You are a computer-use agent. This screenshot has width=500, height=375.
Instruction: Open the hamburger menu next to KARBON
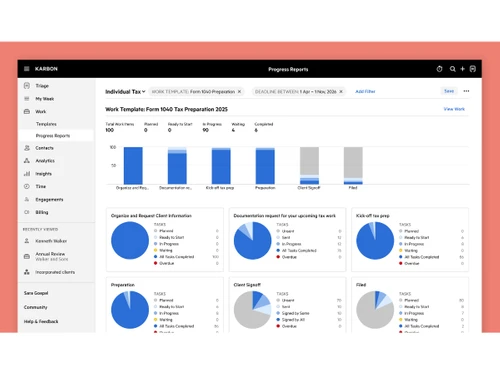point(27,69)
